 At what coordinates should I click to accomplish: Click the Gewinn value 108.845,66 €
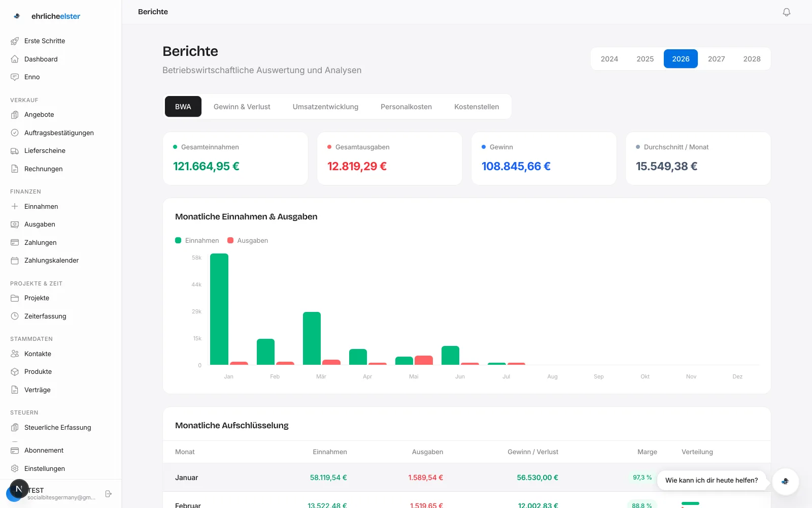516,166
